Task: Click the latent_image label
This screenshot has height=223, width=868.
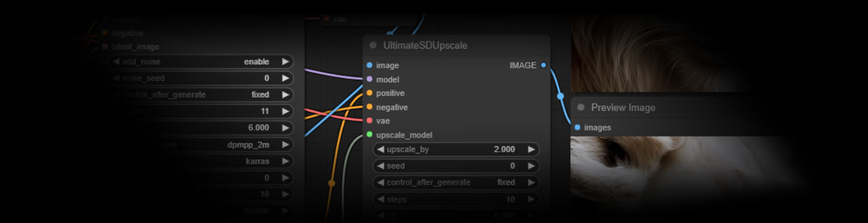Action: (135, 47)
